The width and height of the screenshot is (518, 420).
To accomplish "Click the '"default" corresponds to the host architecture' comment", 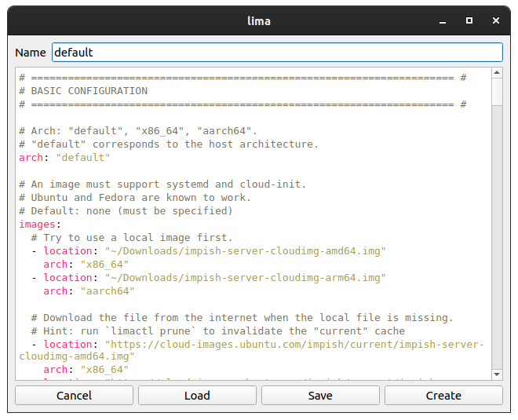I will pos(169,144).
